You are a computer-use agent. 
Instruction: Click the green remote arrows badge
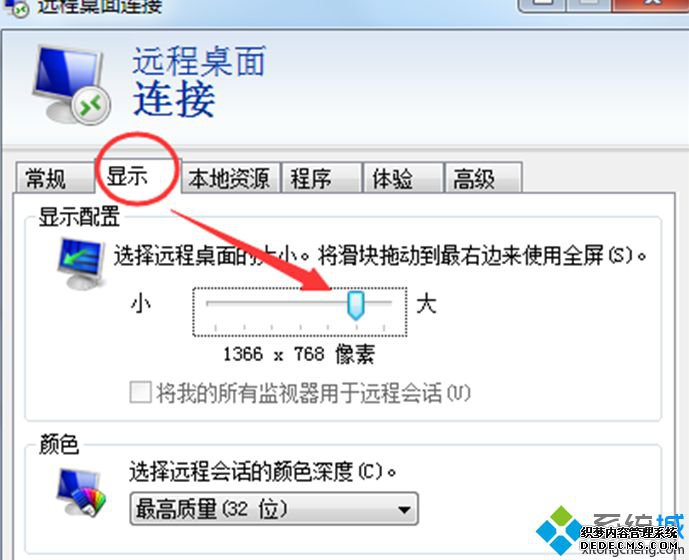pyautogui.click(x=91, y=105)
